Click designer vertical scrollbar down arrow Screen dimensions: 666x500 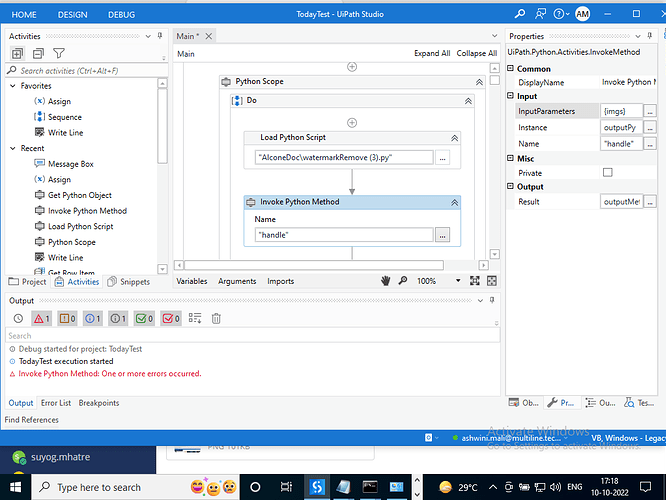click(x=494, y=254)
